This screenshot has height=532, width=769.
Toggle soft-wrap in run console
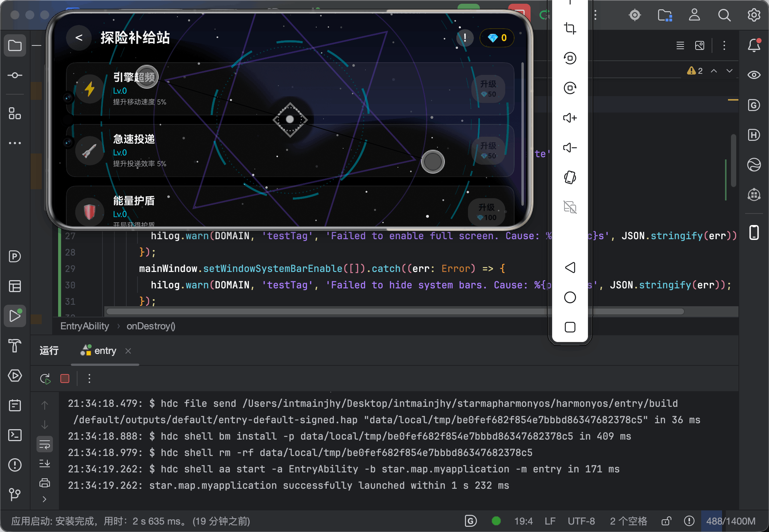pyautogui.click(x=45, y=444)
